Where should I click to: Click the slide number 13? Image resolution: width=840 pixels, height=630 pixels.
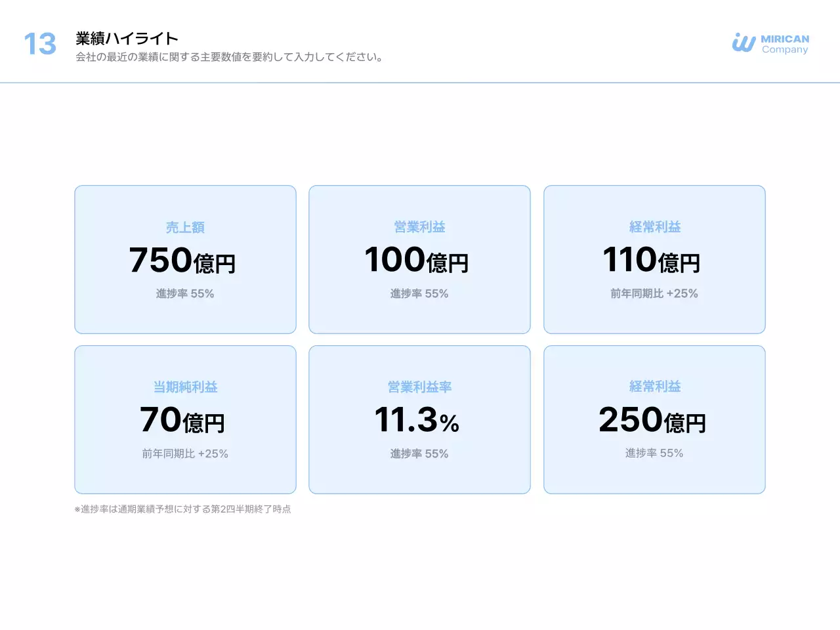[40, 45]
